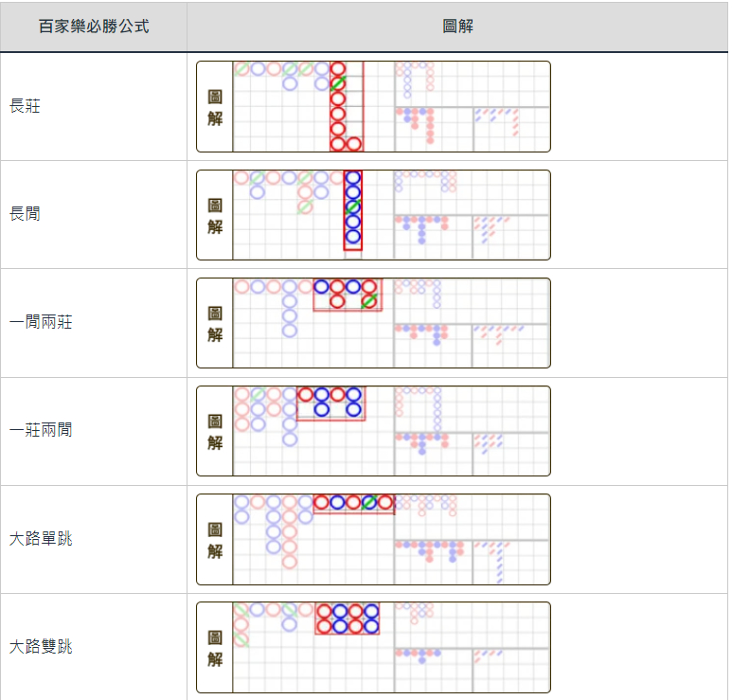732x700 pixels.
Task: Click the 圖解 label in 大路雙跳 row
Action: point(215,647)
